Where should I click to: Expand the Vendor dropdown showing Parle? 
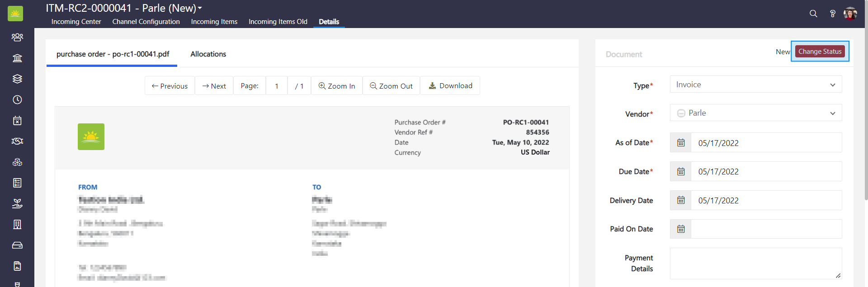click(x=755, y=113)
